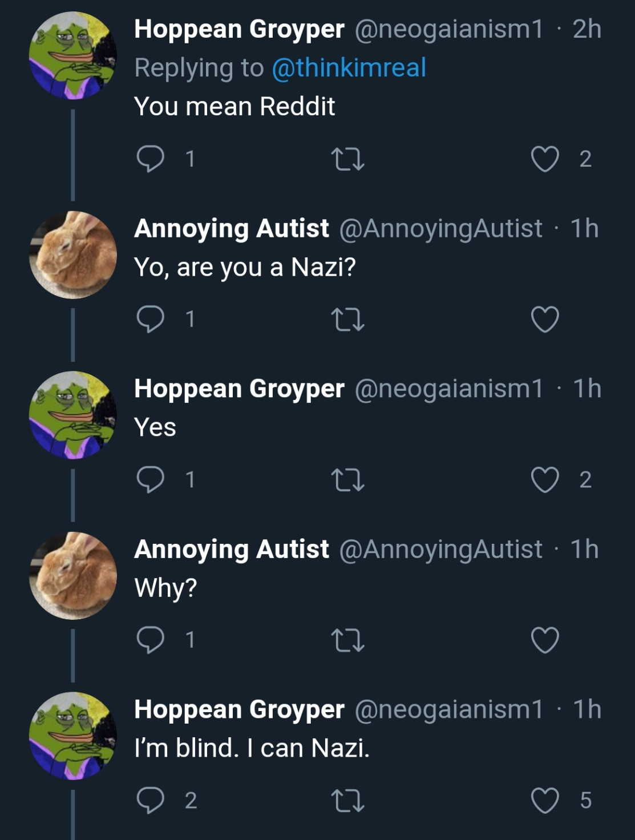Like the "Yo, are you a Nazi?" tweet

(x=545, y=319)
